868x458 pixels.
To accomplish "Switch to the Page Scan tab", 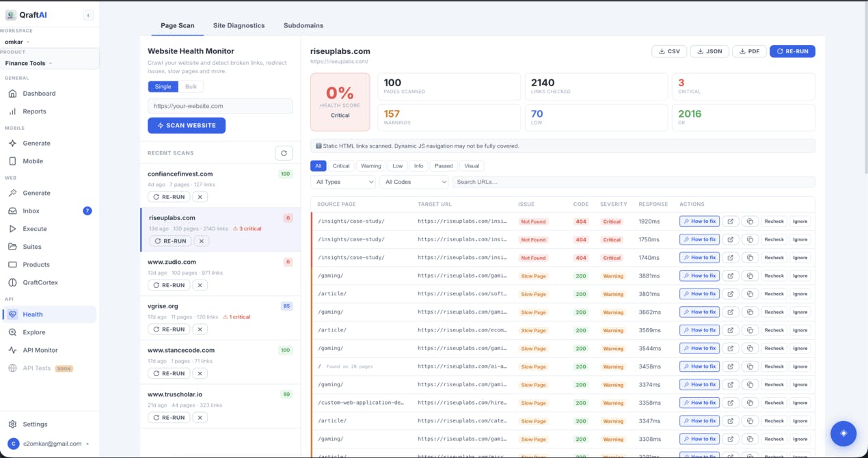I will pyautogui.click(x=178, y=25).
